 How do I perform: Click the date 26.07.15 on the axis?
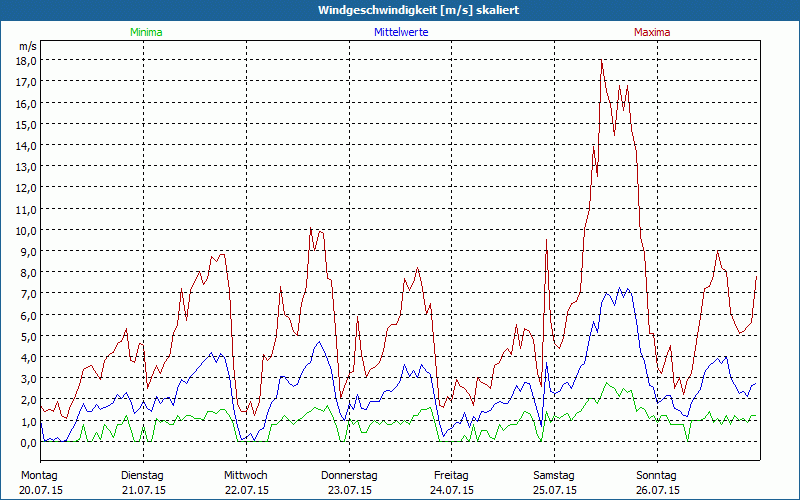657,490
